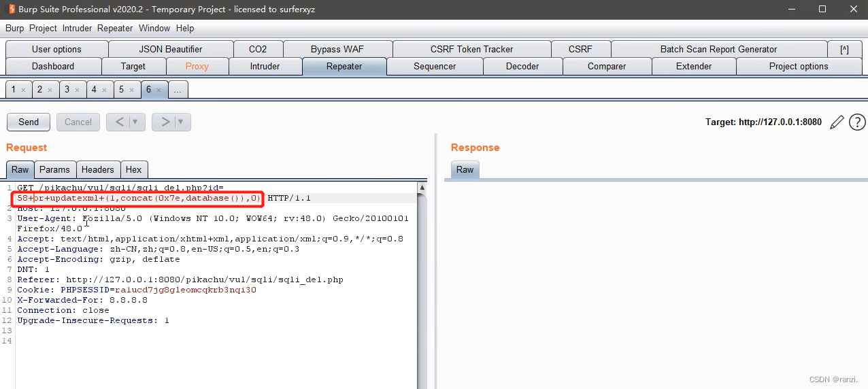Show the request Hex tab
The image size is (868, 389).
point(134,169)
